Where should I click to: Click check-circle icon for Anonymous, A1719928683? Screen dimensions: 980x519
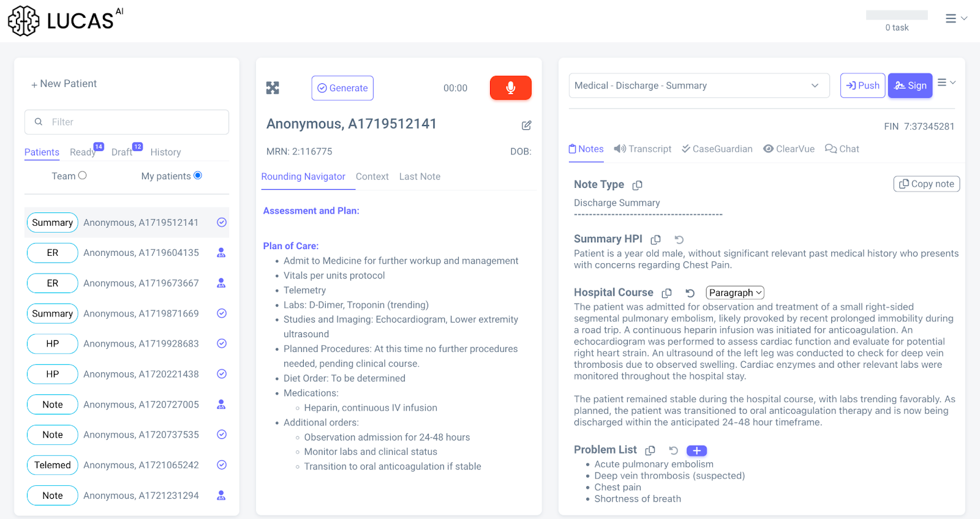(222, 343)
